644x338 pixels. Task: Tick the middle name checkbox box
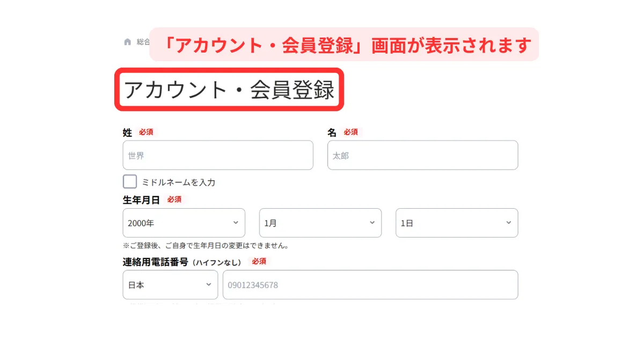click(x=130, y=182)
